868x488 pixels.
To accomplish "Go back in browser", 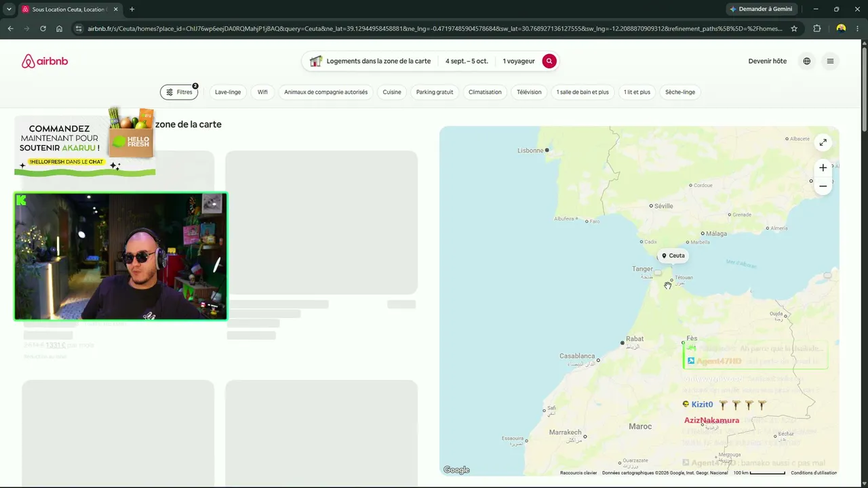I will (x=10, y=28).
